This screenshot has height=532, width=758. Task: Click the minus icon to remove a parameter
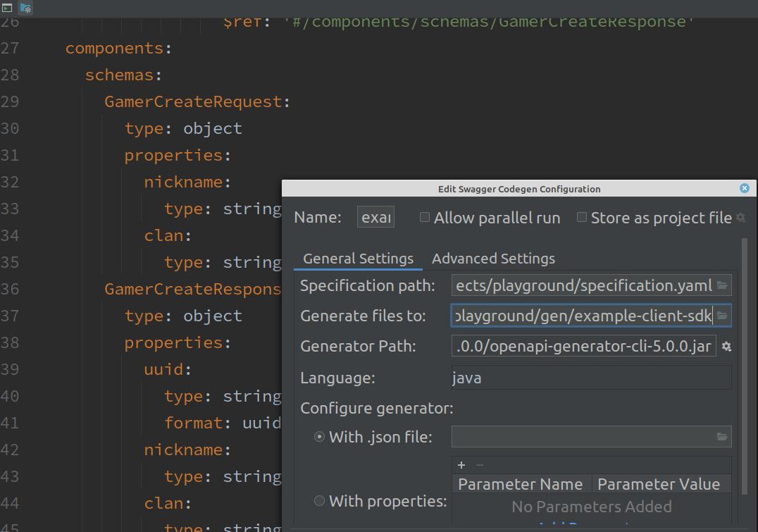(480, 465)
